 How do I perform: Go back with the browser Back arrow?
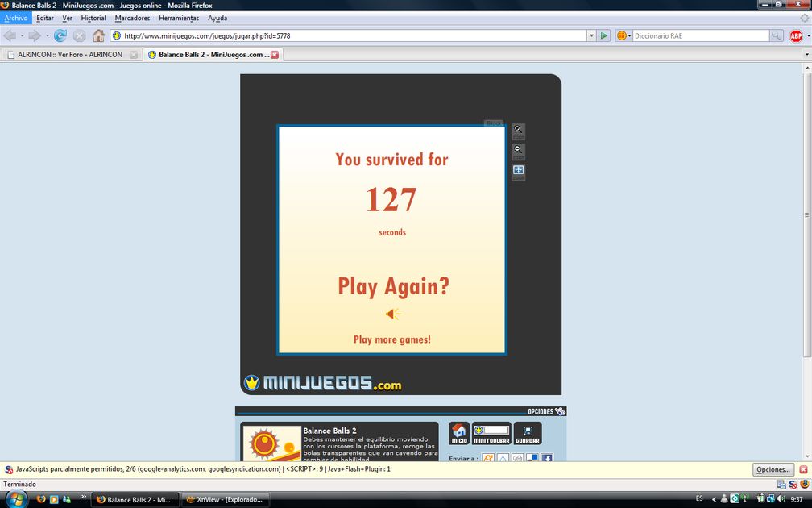pos(10,35)
